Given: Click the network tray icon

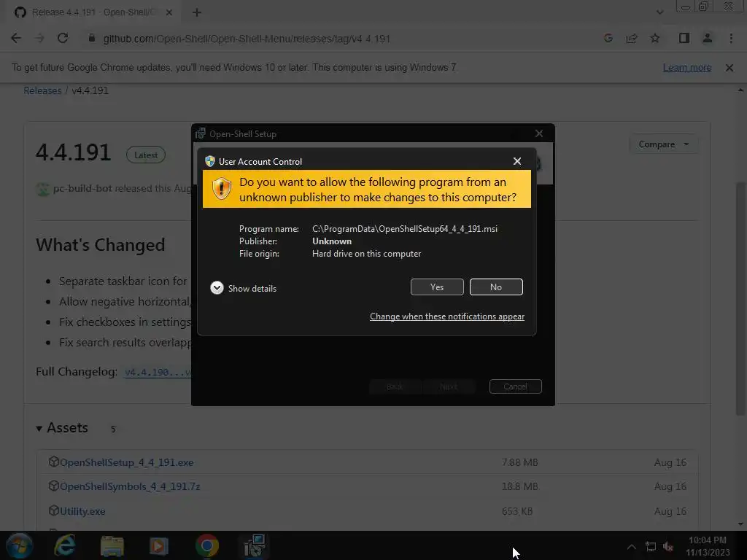Looking at the screenshot, I should [650, 547].
